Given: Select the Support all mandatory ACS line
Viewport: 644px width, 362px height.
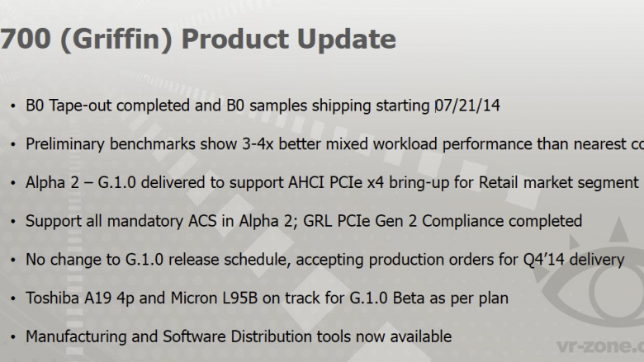Looking at the screenshot, I should [x=304, y=221].
